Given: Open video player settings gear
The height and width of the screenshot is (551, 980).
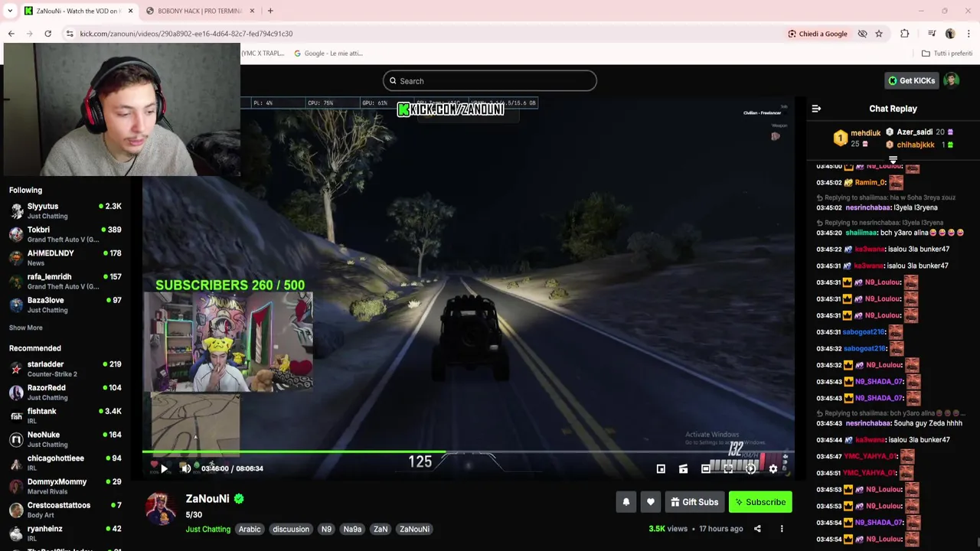Looking at the screenshot, I should pos(773,469).
